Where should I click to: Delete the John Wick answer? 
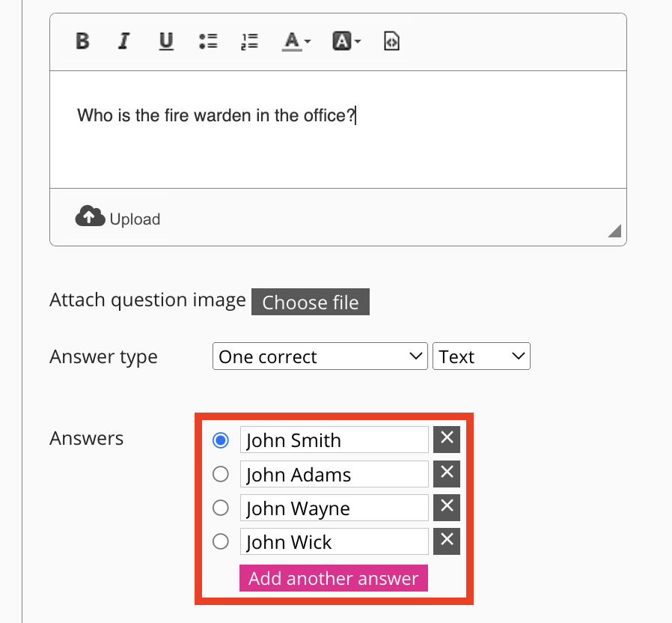pos(447,541)
